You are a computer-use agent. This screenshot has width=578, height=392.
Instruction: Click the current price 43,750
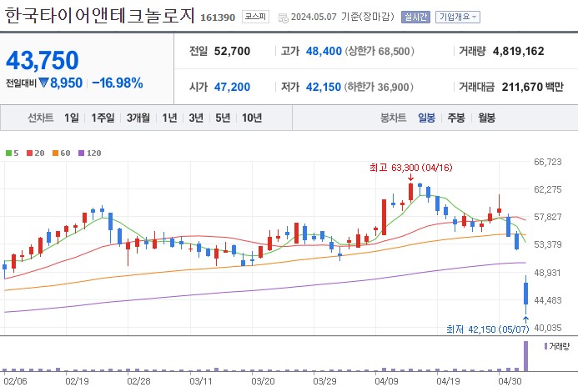coord(43,61)
